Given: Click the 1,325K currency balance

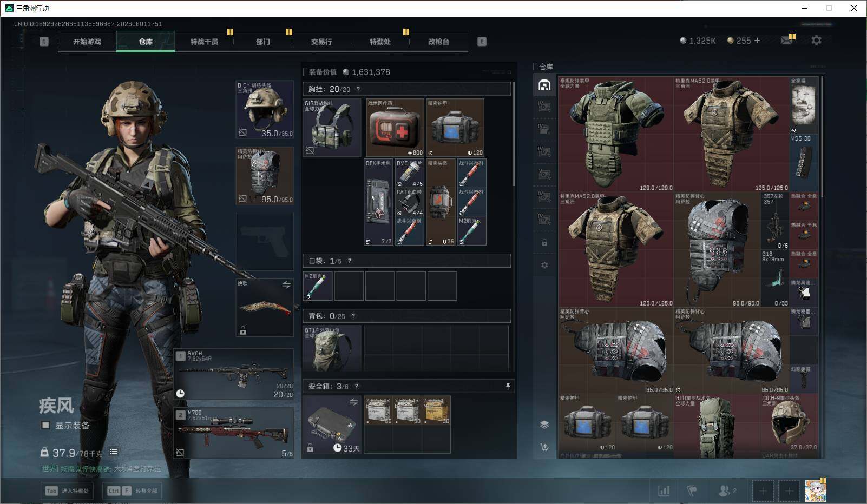Looking at the screenshot, I should [x=698, y=41].
